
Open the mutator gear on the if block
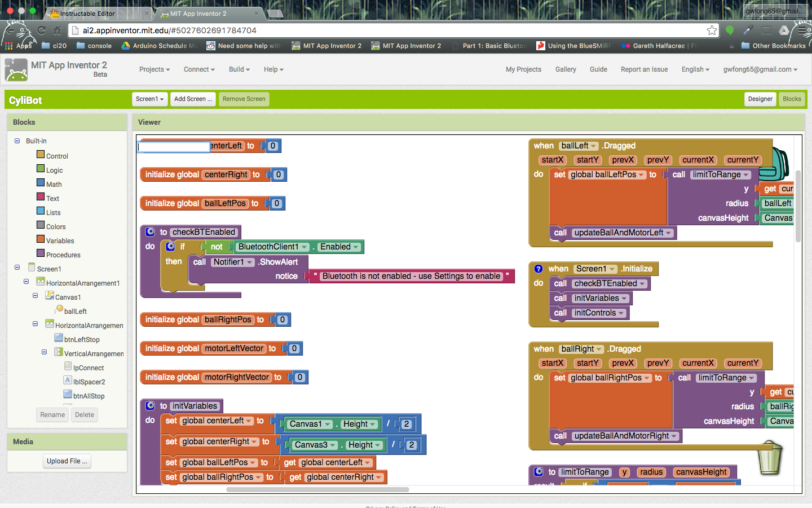(171, 247)
